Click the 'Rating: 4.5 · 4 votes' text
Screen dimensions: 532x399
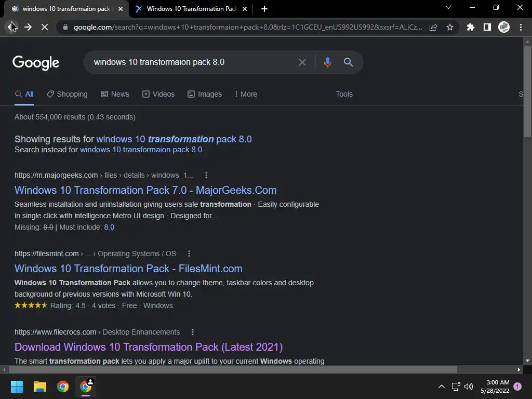point(83,305)
